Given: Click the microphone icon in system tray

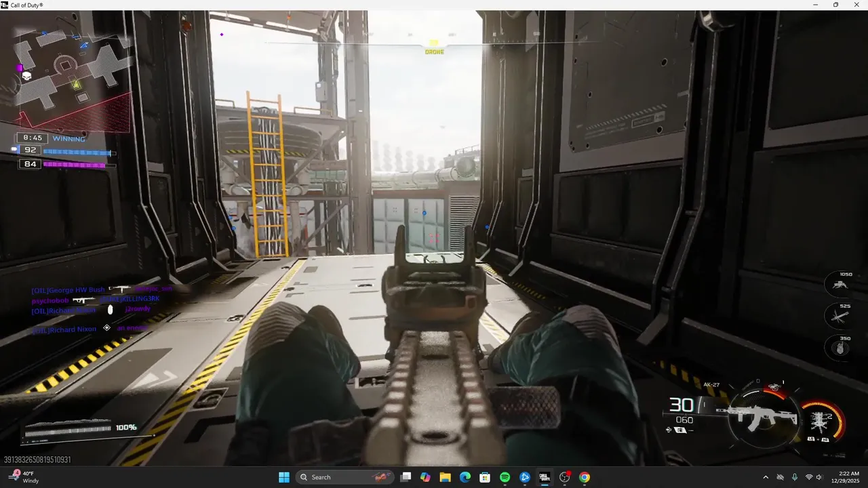Looking at the screenshot, I should [x=794, y=477].
